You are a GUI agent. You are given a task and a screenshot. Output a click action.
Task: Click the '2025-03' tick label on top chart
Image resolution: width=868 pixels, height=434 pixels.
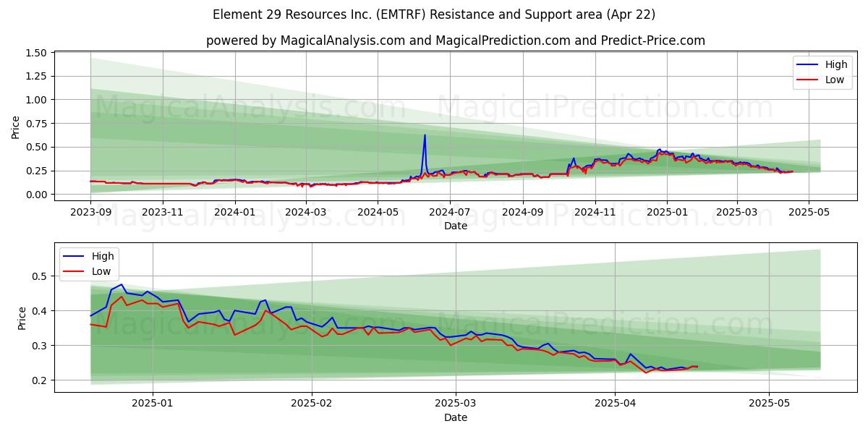pos(736,213)
